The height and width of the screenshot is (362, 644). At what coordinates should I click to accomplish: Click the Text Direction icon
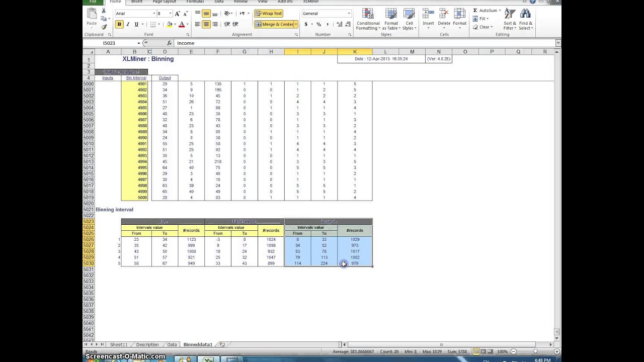(x=243, y=14)
